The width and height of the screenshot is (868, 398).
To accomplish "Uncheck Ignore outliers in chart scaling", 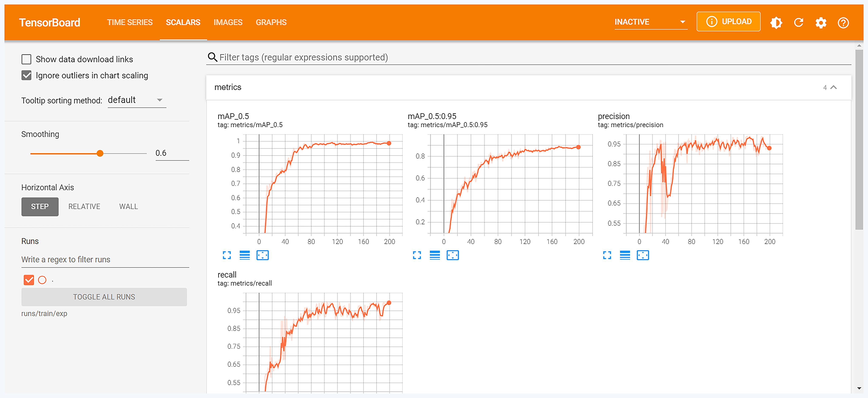I will 26,75.
